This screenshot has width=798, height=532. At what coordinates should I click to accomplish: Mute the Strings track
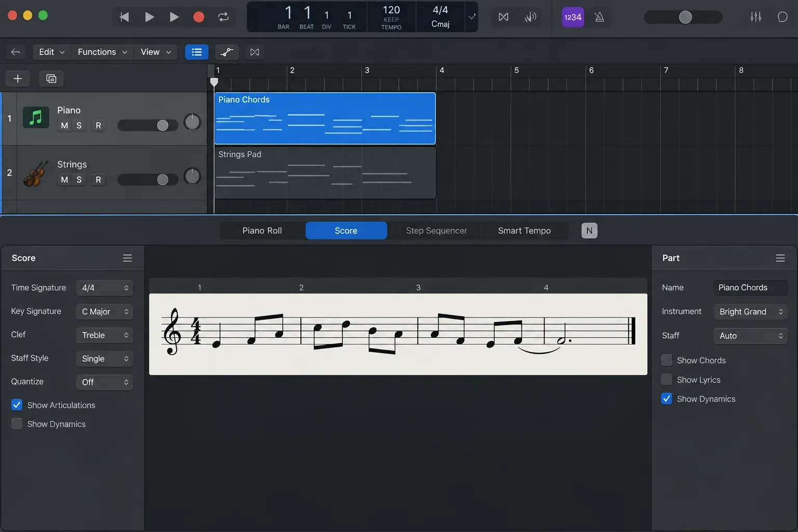tap(64, 179)
